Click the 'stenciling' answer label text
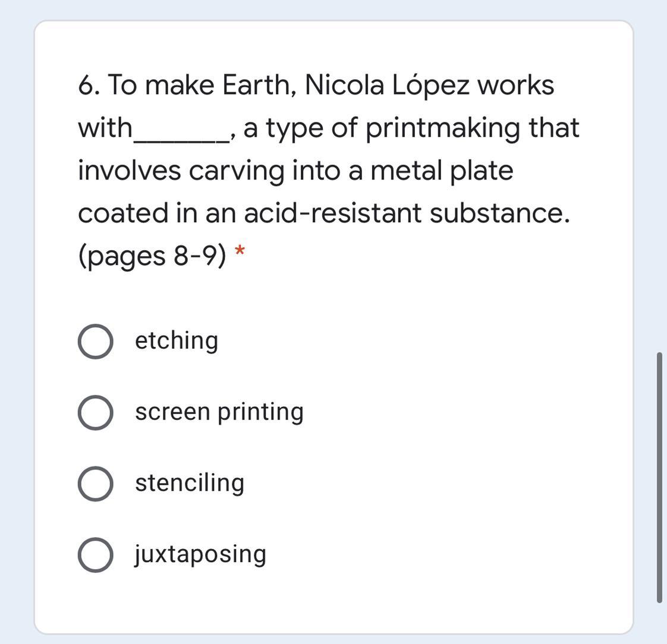This screenshot has width=667, height=644. 189,483
